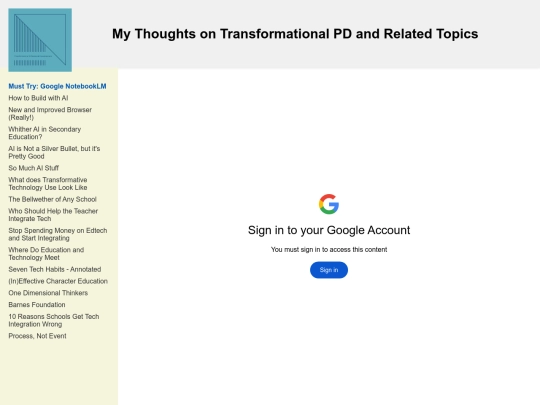Open One Dimensional Thinkers
Screen dimensions: 540x405
tap(48, 293)
